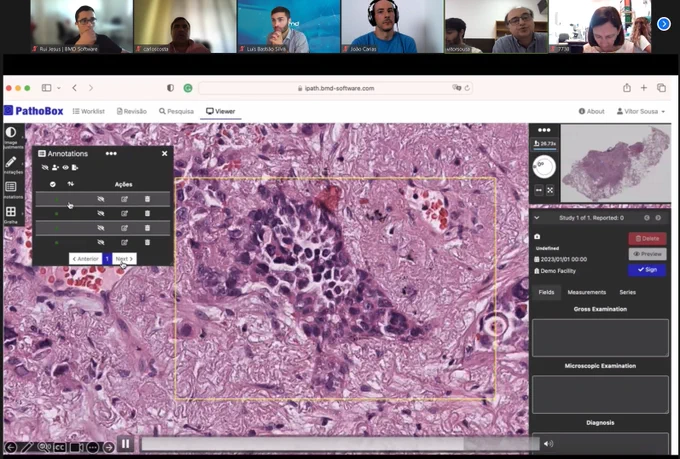Viewport: 680px width, 459px height.
Task: Click the export annotations icon
Action: click(x=75, y=167)
